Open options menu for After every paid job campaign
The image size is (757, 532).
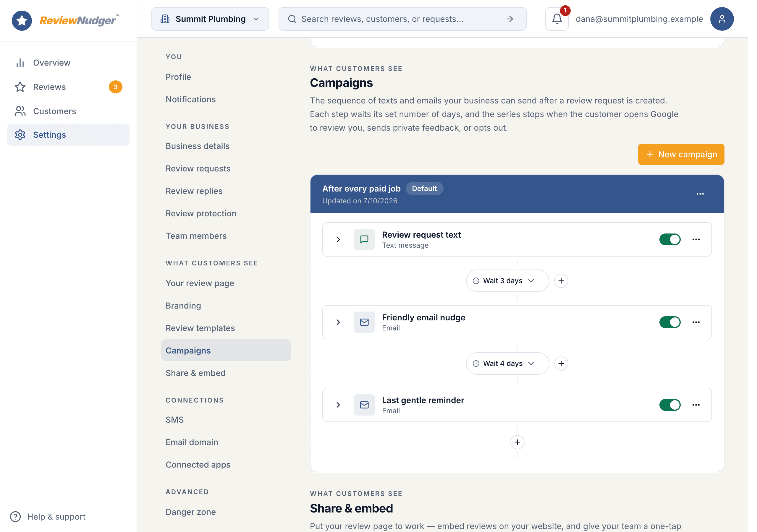click(x=708, y=196)
